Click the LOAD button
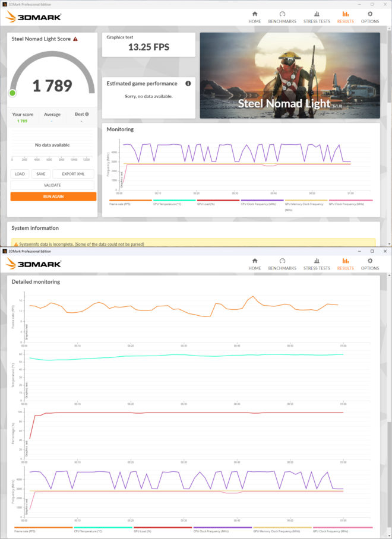 coord(20,174)
